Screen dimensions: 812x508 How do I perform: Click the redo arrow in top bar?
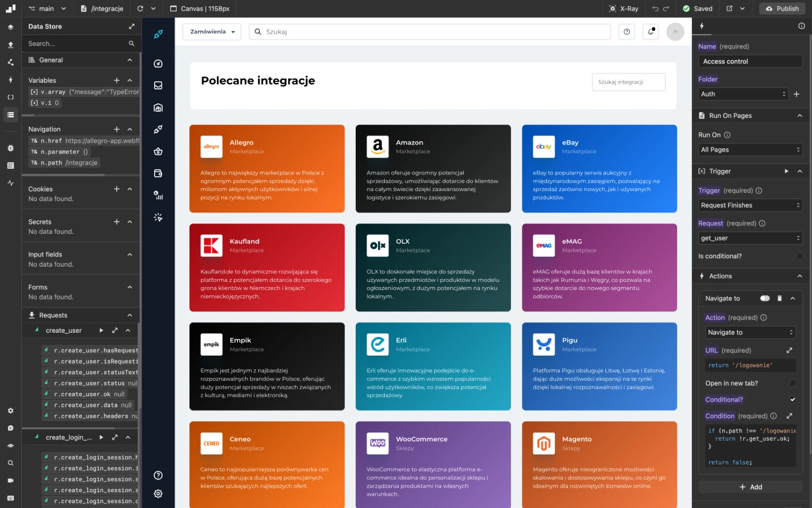(666, 9)
